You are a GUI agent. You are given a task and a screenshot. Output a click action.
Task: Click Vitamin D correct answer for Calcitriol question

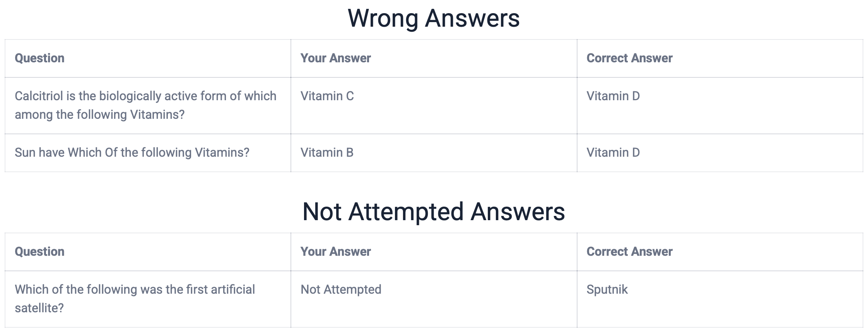613,96
